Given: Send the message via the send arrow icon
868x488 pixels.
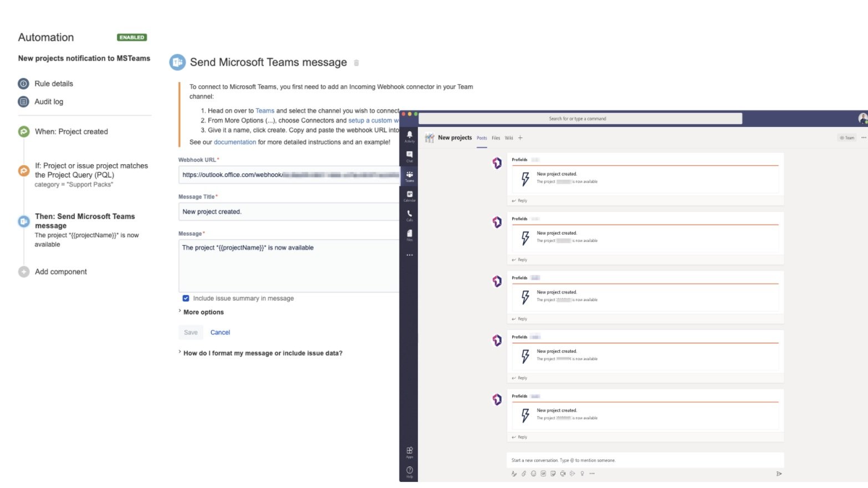Looking at the screenshot, I should [779, 474].
